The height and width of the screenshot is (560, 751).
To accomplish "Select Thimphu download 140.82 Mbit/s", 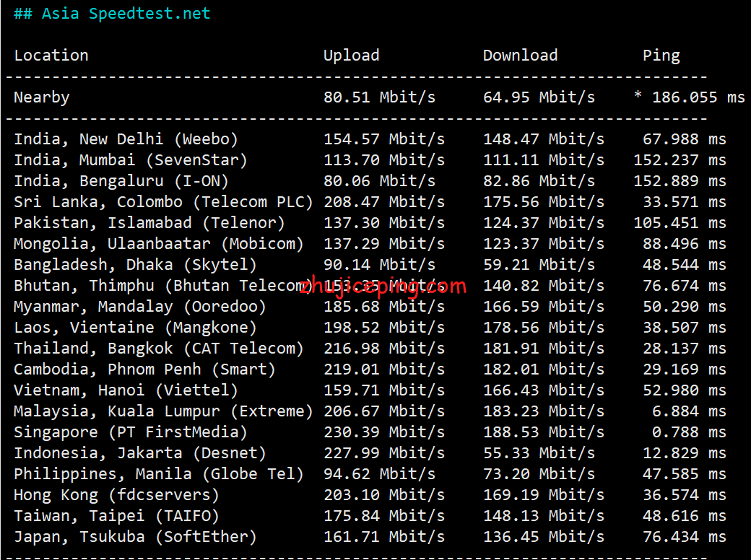I will coord(544,286).
